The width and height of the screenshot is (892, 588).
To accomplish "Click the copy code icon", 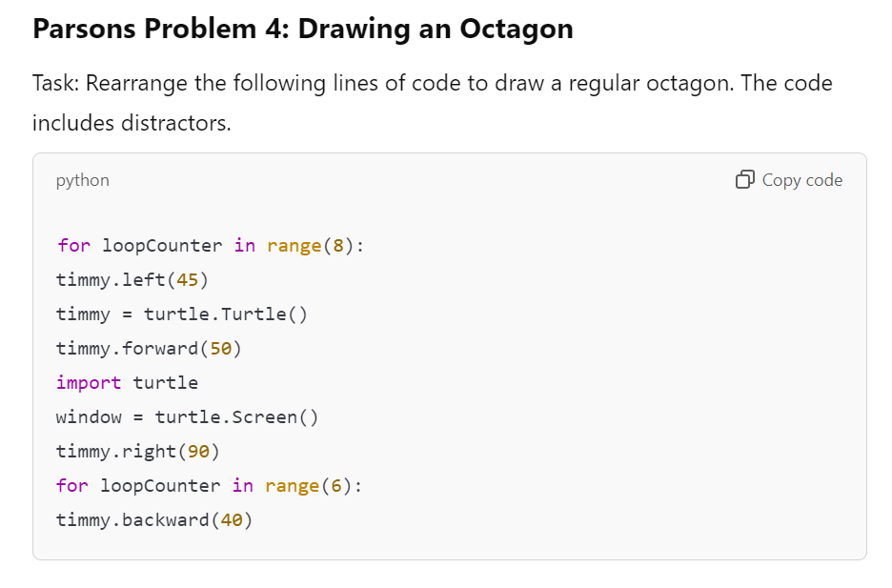I will [745, 179].
